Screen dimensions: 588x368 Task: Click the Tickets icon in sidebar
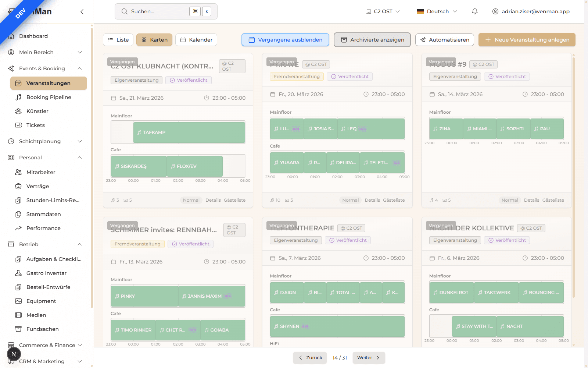coord(18,125)
